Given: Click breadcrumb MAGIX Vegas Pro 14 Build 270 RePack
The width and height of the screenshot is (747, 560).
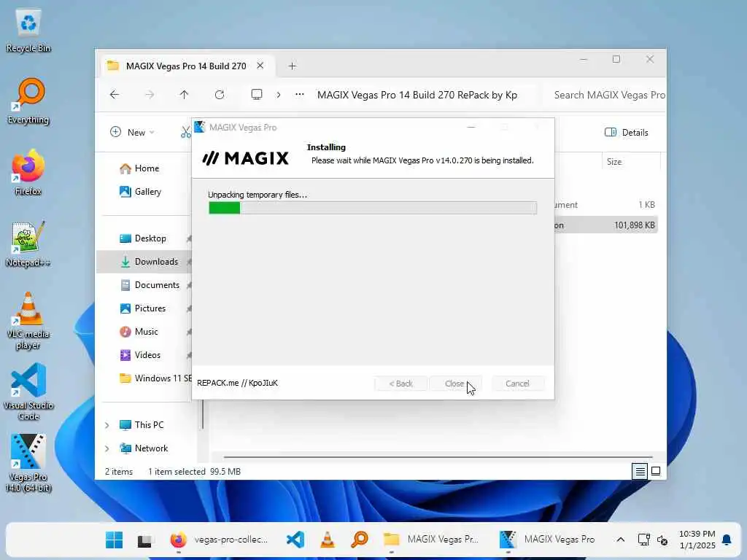Looking at the screenshot, I should [417, 95].
